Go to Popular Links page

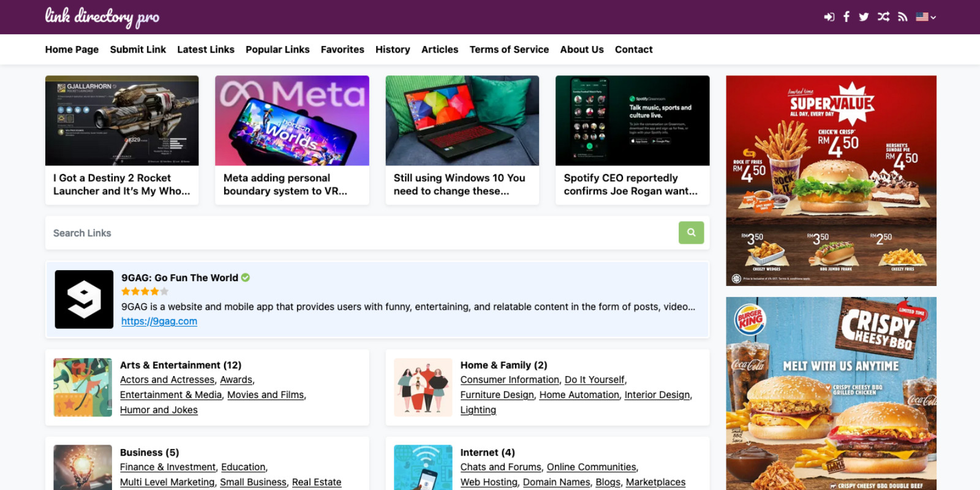click(x=277, y=50)
